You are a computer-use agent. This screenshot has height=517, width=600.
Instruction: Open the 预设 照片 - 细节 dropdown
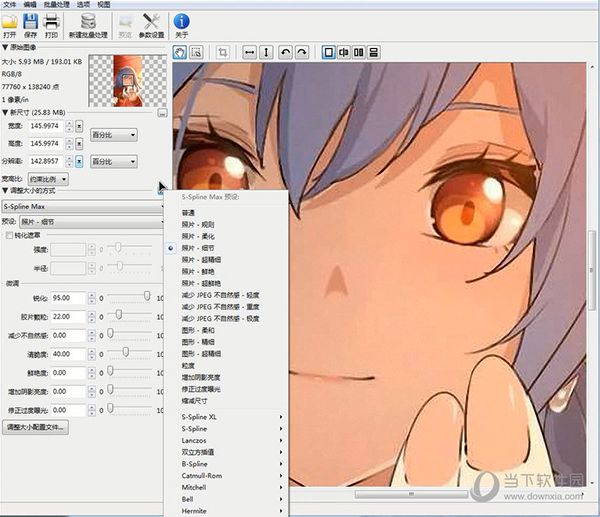coord(92,222)
